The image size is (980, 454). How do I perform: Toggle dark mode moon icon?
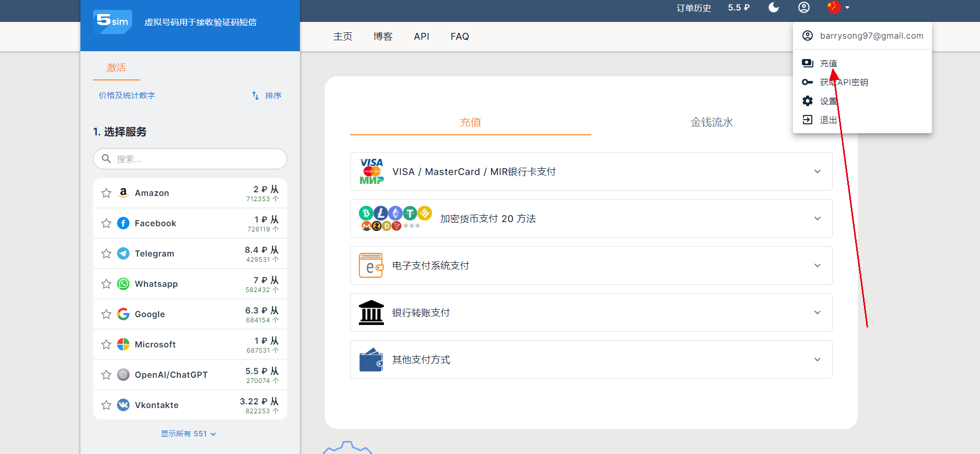774,7
